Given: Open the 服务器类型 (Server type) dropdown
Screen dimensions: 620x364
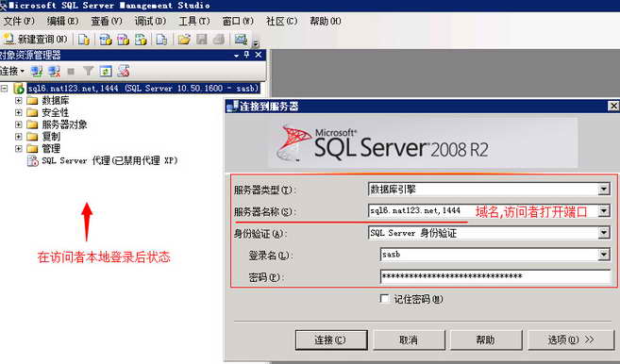Looking at the screenshot, I should (x=603, y=190).
